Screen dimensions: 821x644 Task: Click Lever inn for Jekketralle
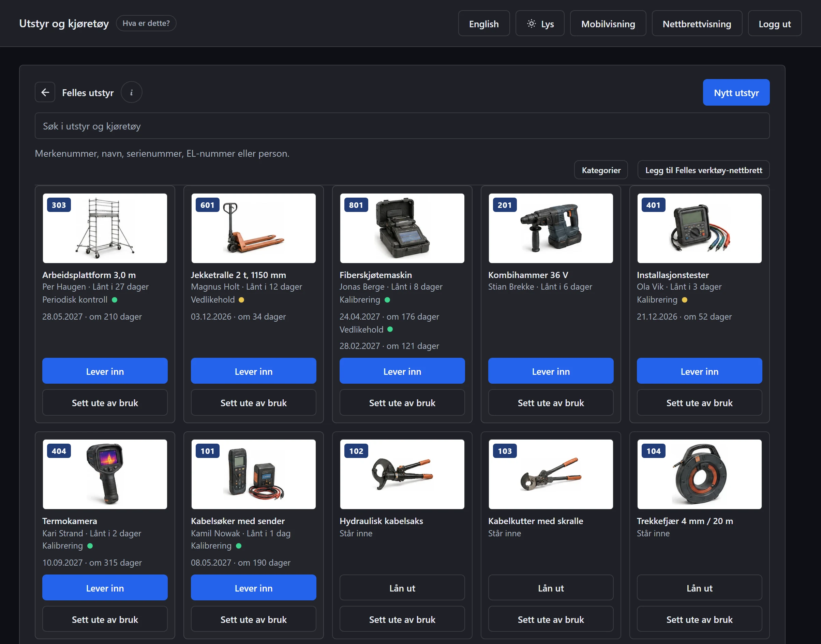point(254,371)
